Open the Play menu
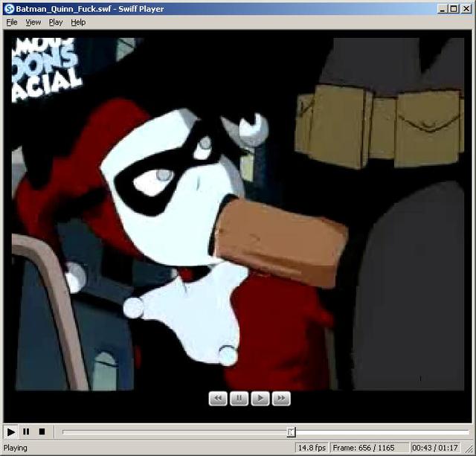Image resolution: width=476 pixels, height=456 pixels. click(x=56, y=22)
